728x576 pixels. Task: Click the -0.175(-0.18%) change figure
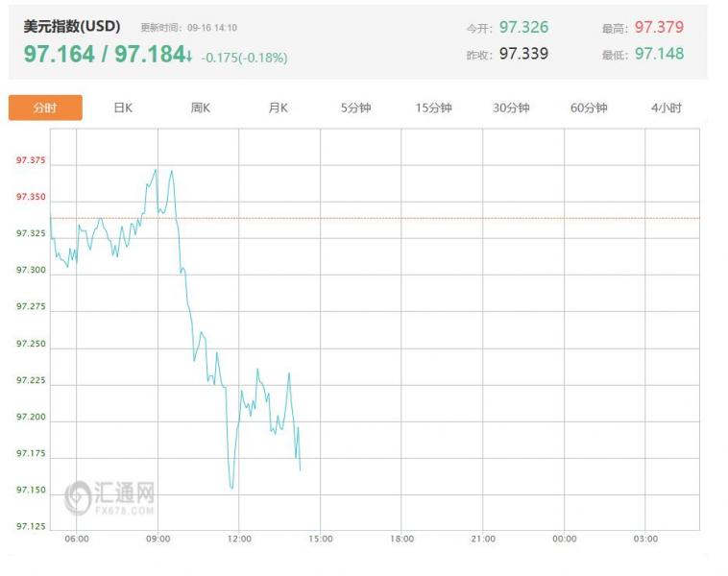(x=244, y=58)
